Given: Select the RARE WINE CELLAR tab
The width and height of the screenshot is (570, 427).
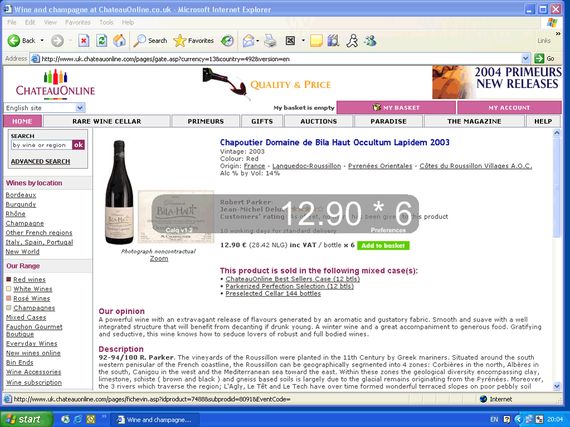Looking at the screenshot, I should (107, 121).
